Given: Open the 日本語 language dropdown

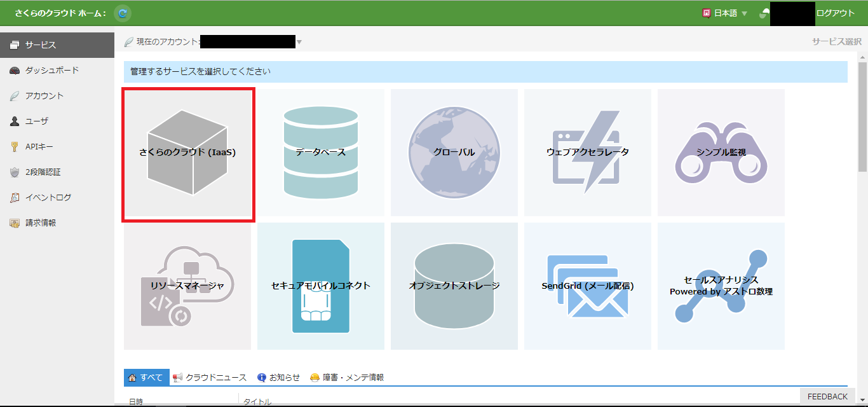Looking at the screenshot, I should point(725,13).
